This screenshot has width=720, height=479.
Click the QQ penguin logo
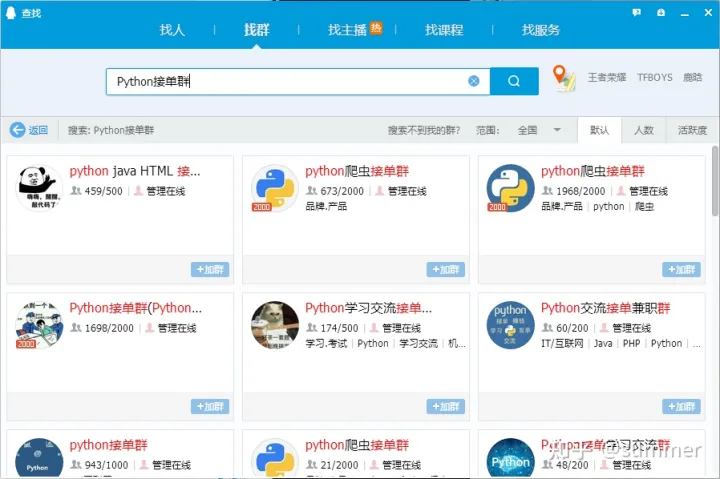coord(11,12)
